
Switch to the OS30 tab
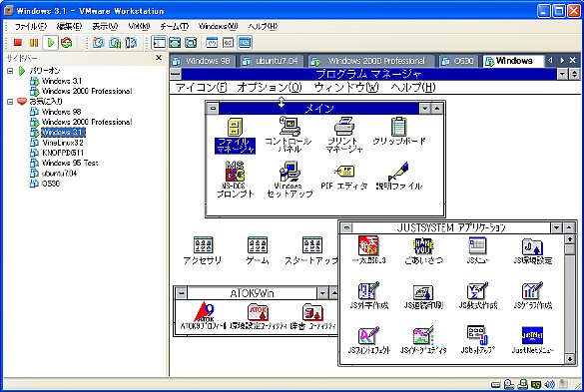[x=459, y=61]
